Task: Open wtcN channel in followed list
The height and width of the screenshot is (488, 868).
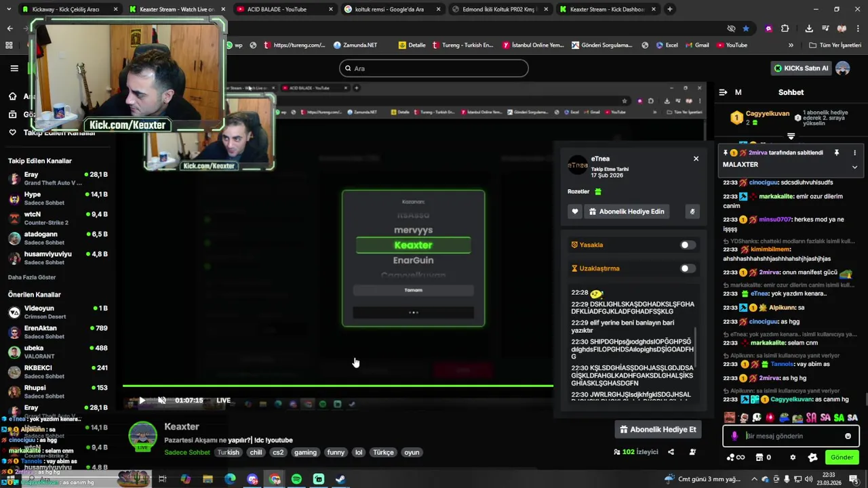Action: click(58, 218)
